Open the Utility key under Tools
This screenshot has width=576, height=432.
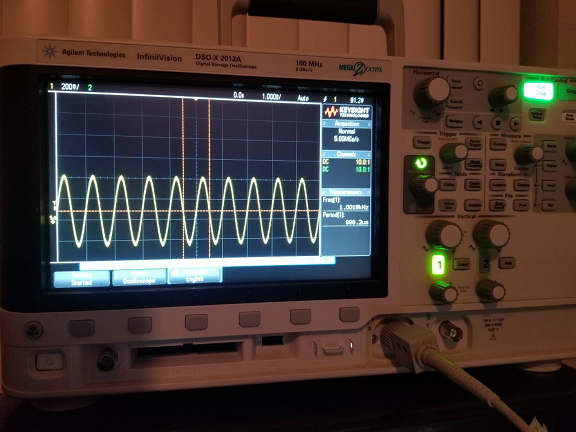pyautogui.click(x=448, y=185)
